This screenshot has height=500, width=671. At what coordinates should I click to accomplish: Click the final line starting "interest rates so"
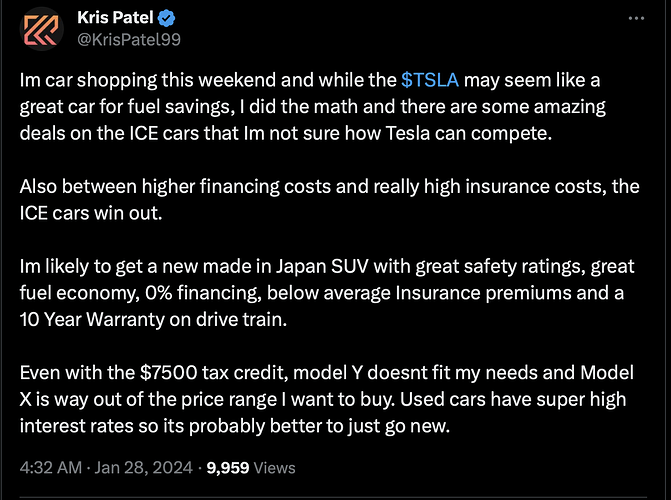point(235,426)
